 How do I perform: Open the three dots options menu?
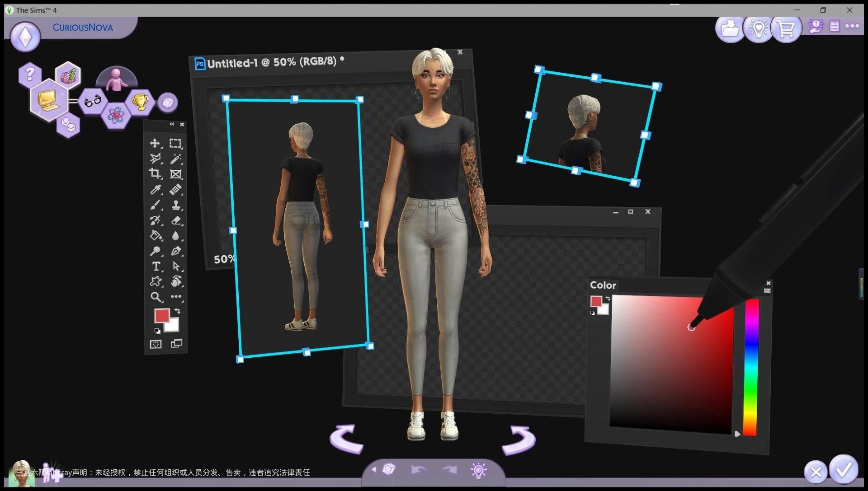click(x=852, y=26)
